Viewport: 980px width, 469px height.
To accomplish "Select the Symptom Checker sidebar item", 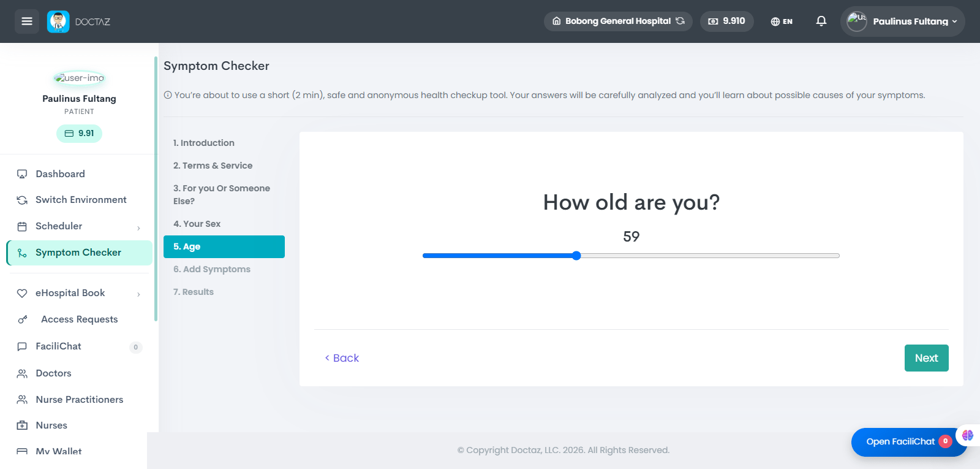I will [80, 253].
